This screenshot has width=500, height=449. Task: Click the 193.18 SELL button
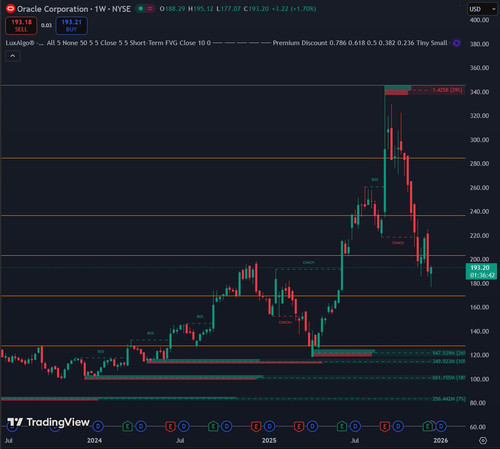21,26
